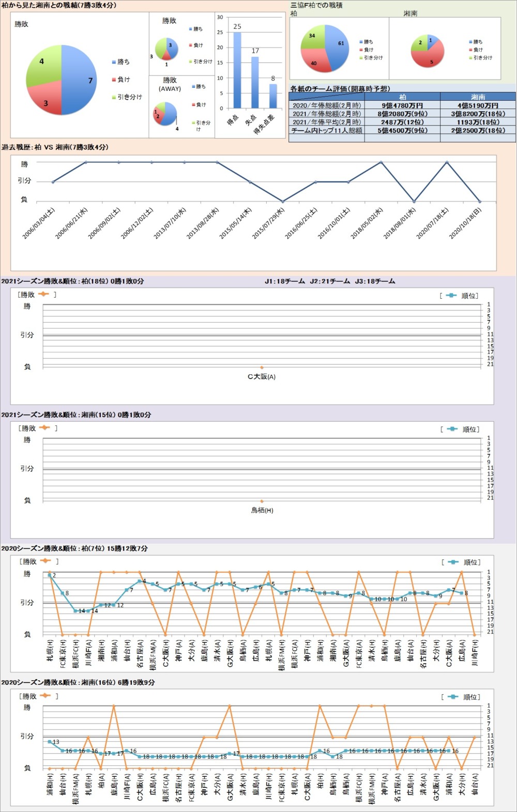Click the date label '2018/05/02(水)' on the history chart
517x812 pixels.
(367, 223)
